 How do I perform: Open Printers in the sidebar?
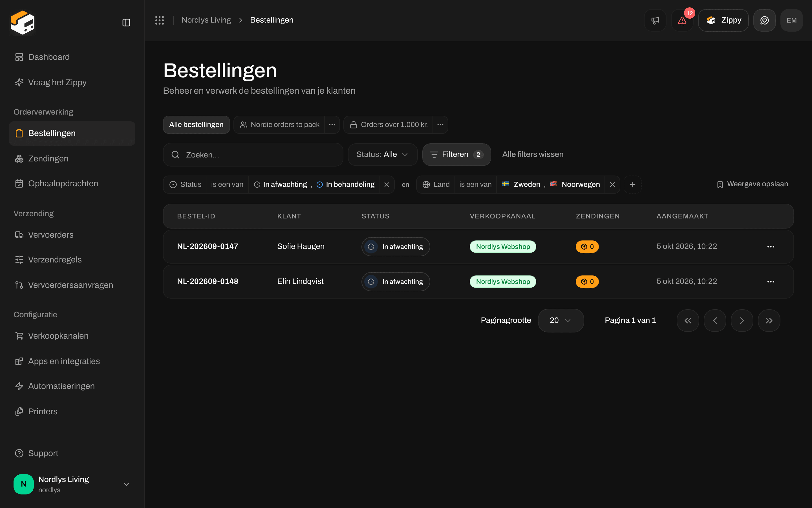[x=72, y=411]
